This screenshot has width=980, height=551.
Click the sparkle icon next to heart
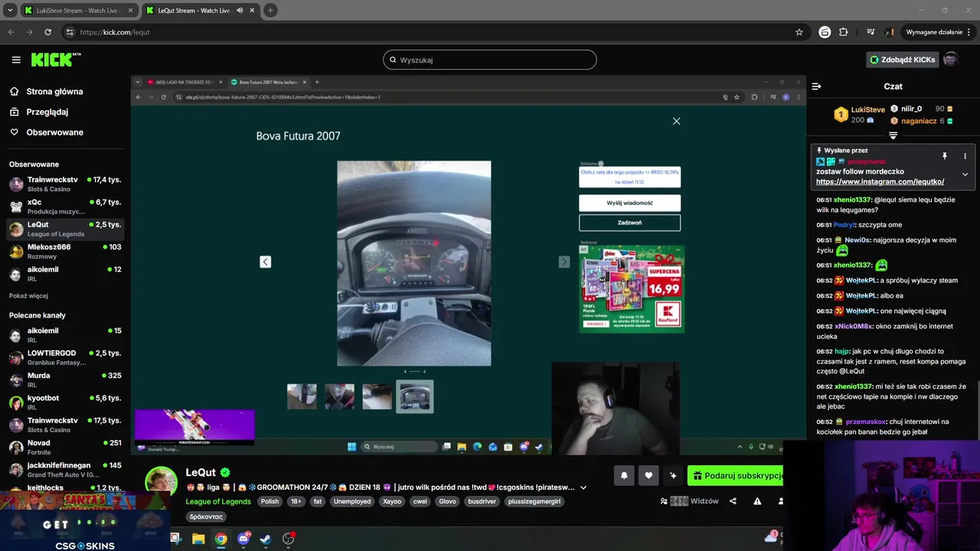coord(673,475)
